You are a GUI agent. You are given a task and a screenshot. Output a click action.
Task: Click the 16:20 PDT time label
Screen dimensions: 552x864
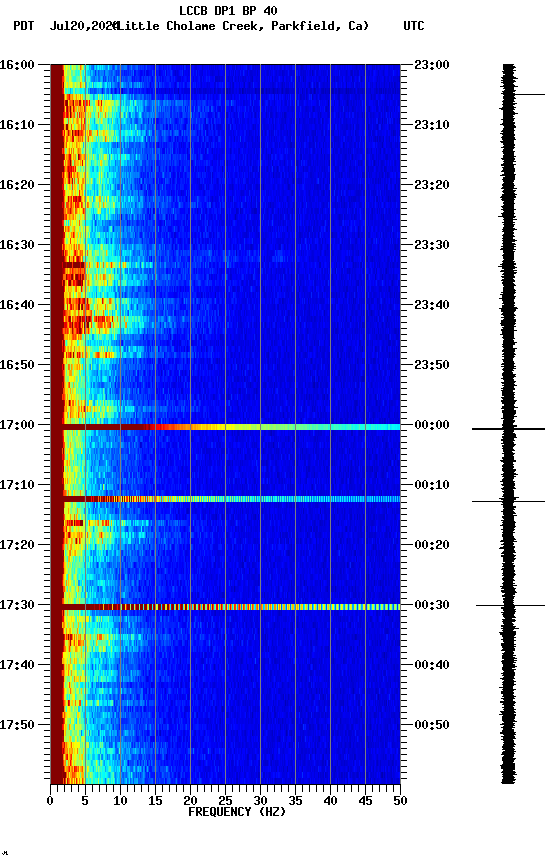(x=17, y=185)
